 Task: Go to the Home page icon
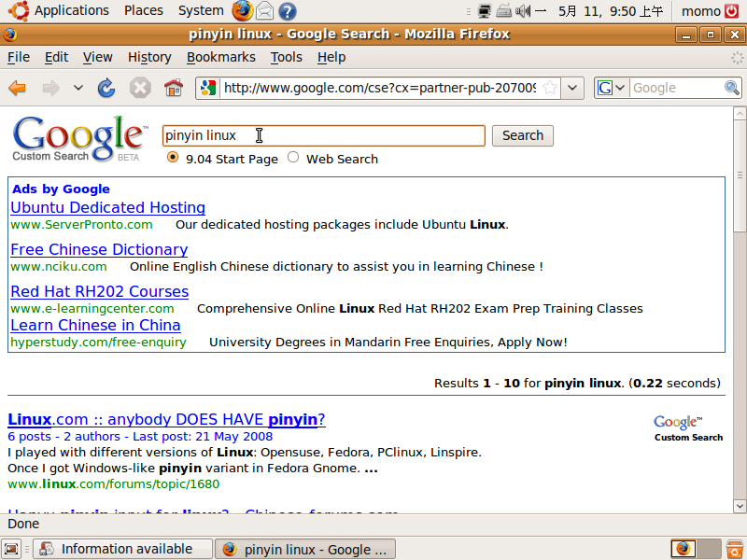pos(173,89)
